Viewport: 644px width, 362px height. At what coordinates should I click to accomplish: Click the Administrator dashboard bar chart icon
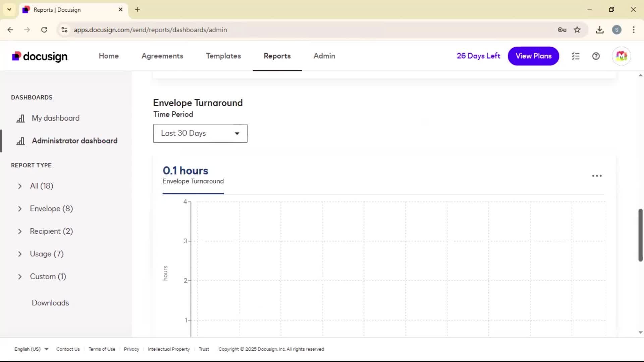[x=21, y=141]
